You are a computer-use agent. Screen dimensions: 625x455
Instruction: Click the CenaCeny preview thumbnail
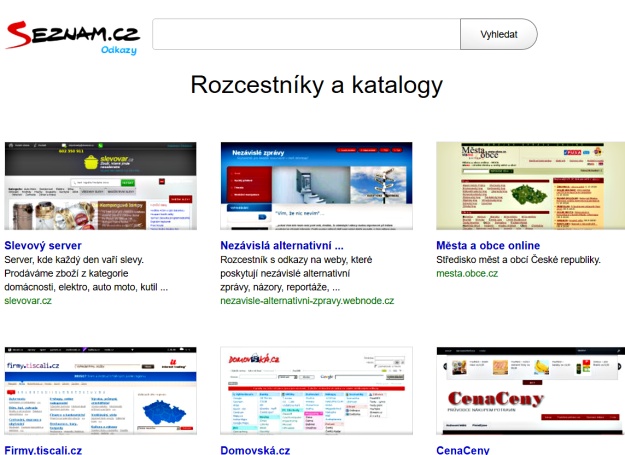click(x=530, y=391)
